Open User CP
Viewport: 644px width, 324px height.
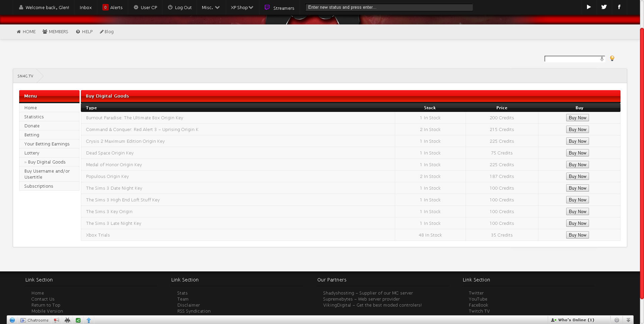pyautogui.click(x=145, y=7)
